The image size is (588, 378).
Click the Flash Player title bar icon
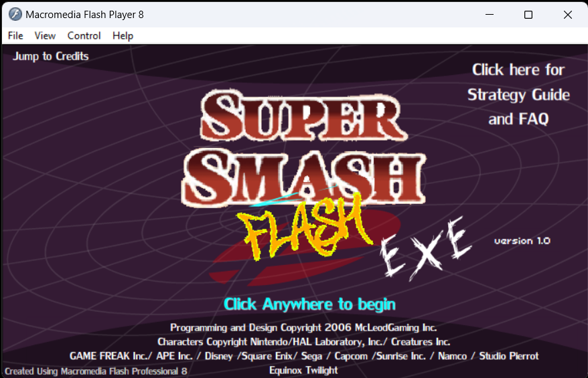point(15,15)
